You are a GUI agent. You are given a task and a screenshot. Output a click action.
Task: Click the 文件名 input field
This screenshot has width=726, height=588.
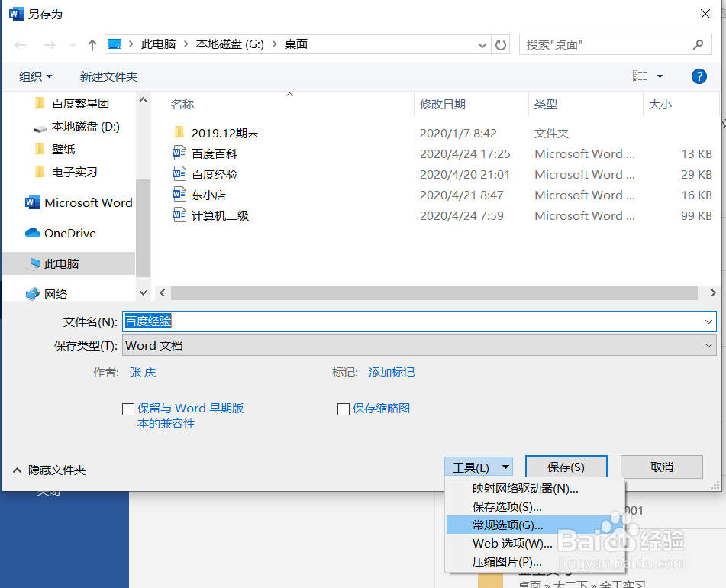(419, 321)
